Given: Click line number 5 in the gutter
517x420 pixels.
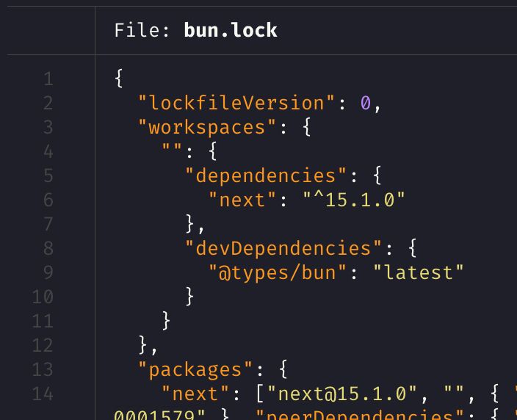Looking at the screenshot, I should pos(48,175).
